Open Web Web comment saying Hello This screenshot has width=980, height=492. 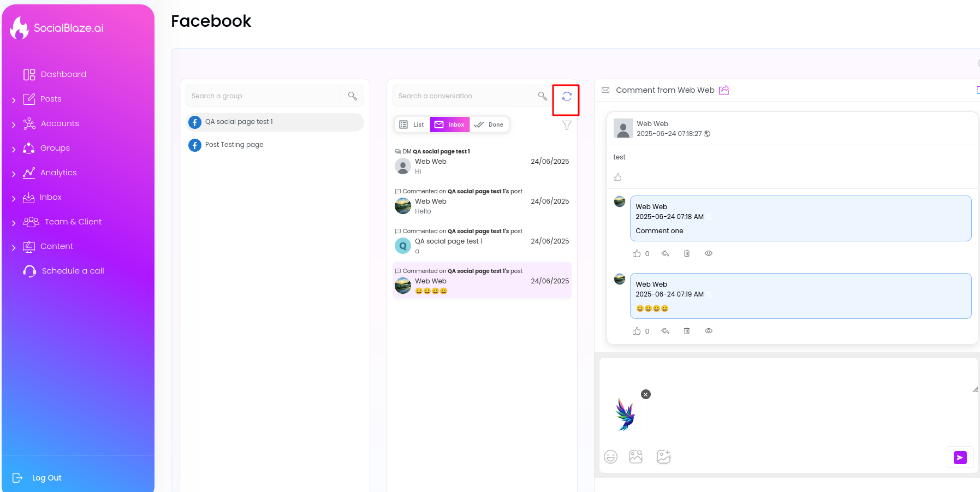[x=482, y=201]
